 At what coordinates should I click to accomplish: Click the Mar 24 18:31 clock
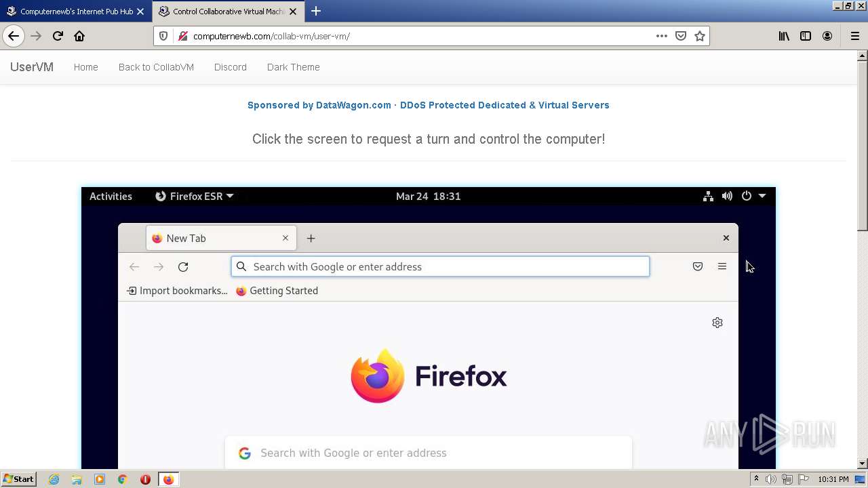pos(428,196)
